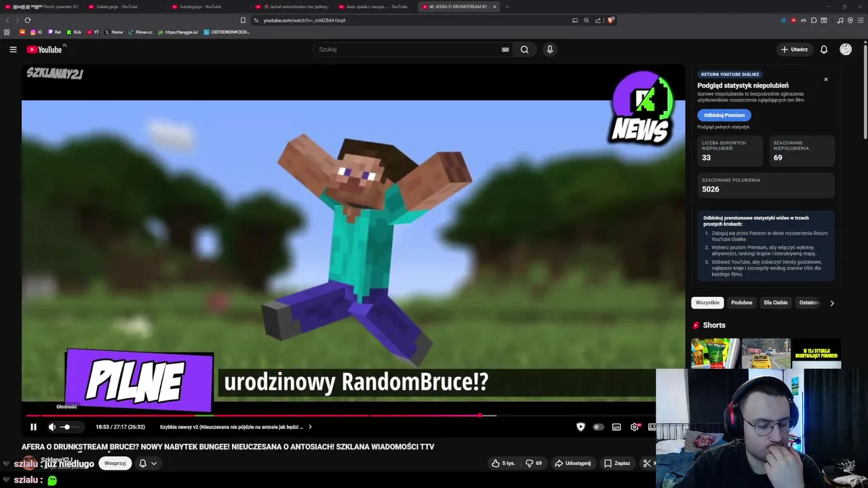Reload the page
The image size is (868, 488).
coord(28,20)
